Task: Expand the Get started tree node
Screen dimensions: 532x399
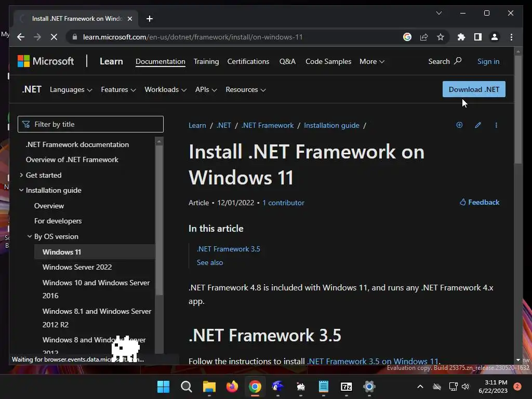Action: [x=21, y=175]
